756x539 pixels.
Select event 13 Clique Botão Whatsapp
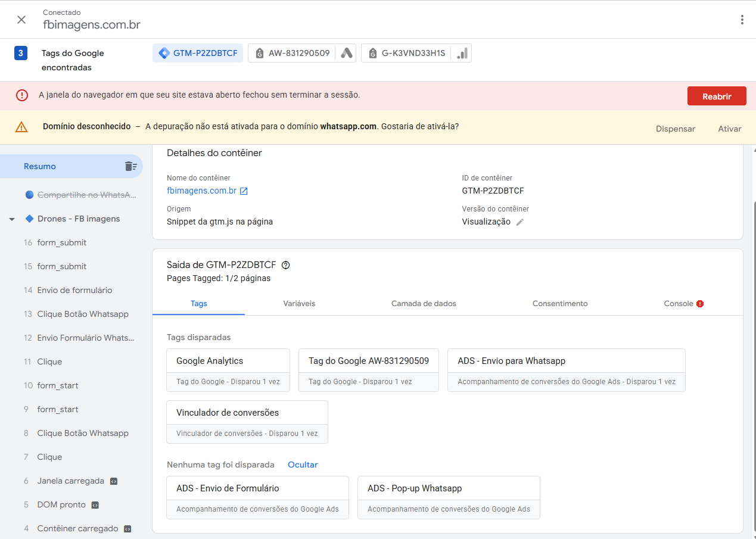[82, 314]
